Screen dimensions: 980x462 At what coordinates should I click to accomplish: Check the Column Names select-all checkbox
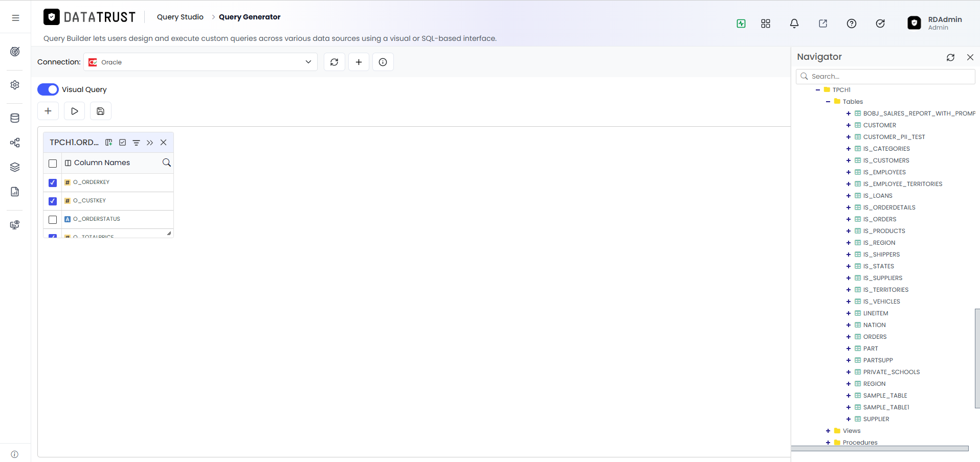(53, 164)
